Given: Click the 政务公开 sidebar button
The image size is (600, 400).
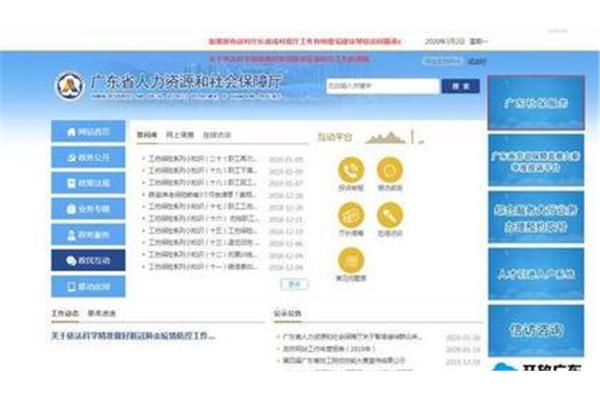Looking at the screenshot, I should pyautogui.click(x=88, y=157).
